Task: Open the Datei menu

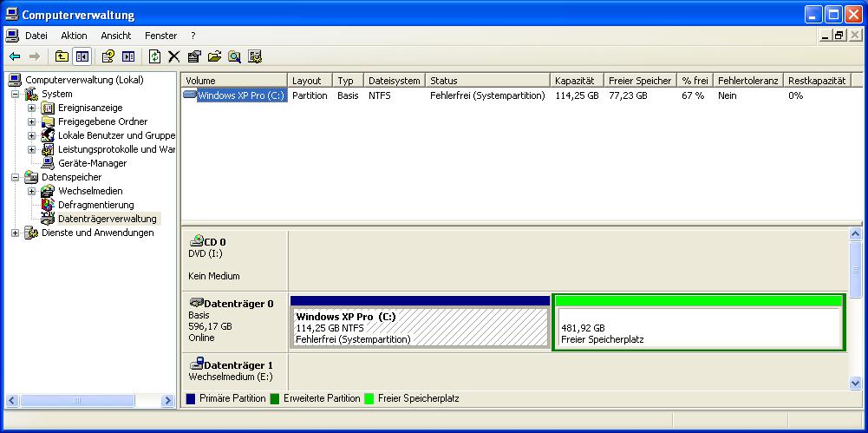Action: [x=36, y=36]
